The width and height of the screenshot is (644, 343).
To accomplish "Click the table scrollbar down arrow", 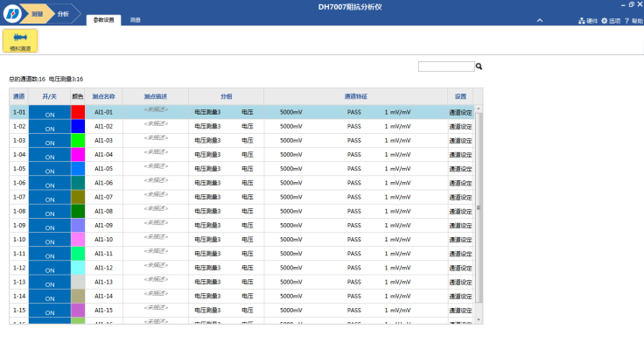I will click(x=478, y=320).
